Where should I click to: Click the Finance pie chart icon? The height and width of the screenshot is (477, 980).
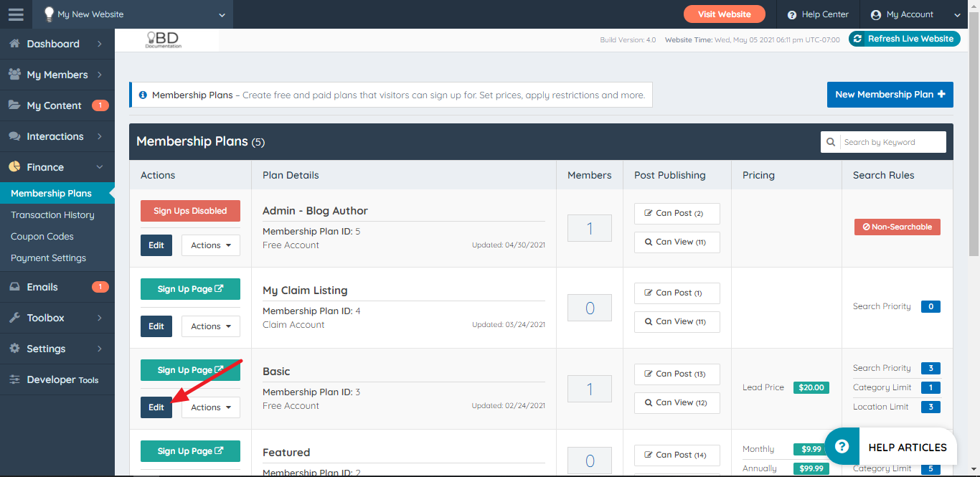tap(14, 167)
